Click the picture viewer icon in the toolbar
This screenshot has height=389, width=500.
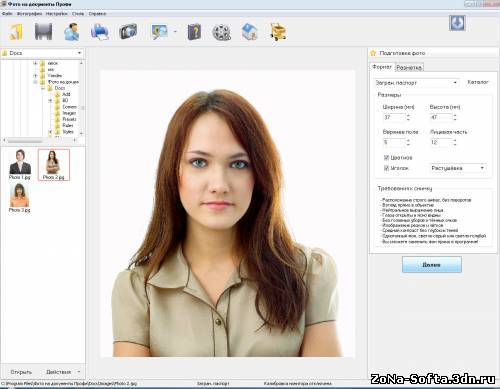click(160, 32)
